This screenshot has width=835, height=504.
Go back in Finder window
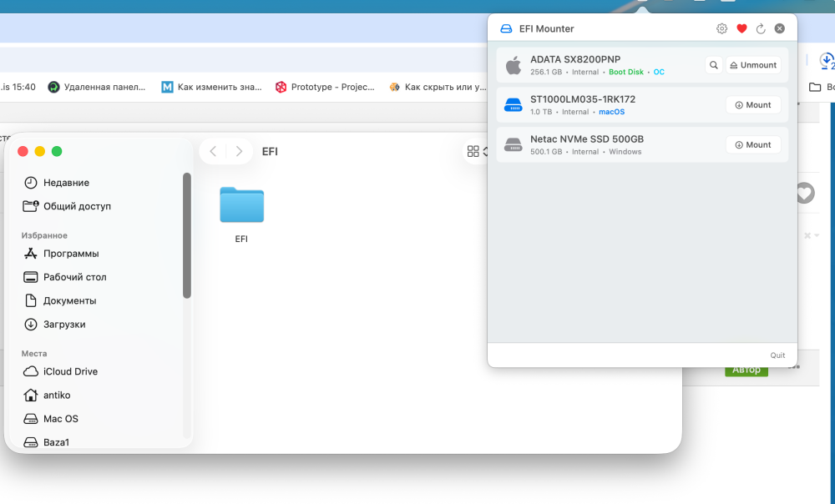213,152
